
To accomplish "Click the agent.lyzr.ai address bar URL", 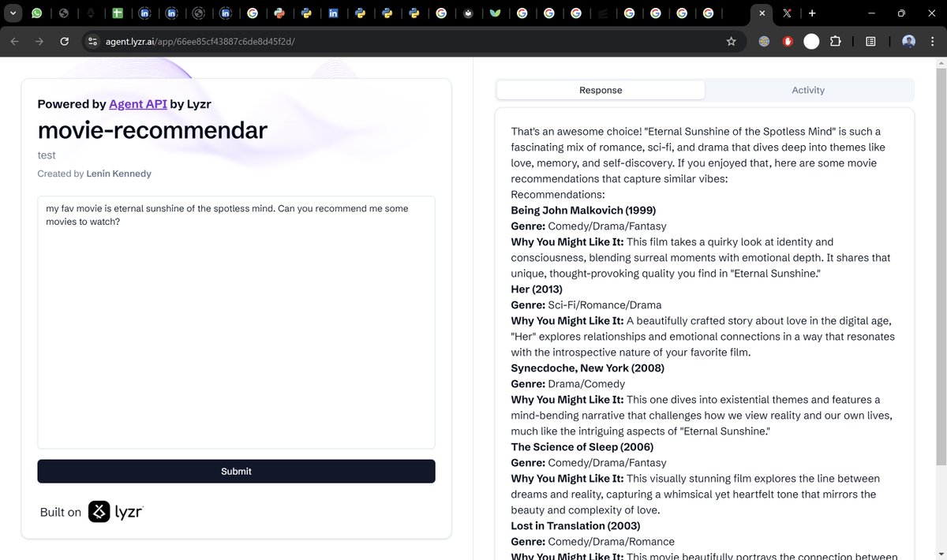I will 200,41.
